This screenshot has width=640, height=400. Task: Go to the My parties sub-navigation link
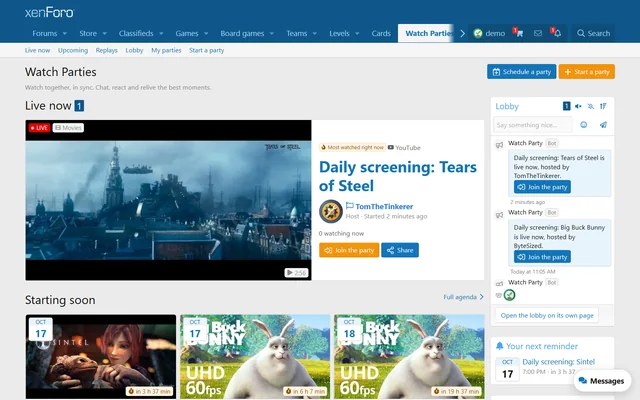(x=166, y=50)
